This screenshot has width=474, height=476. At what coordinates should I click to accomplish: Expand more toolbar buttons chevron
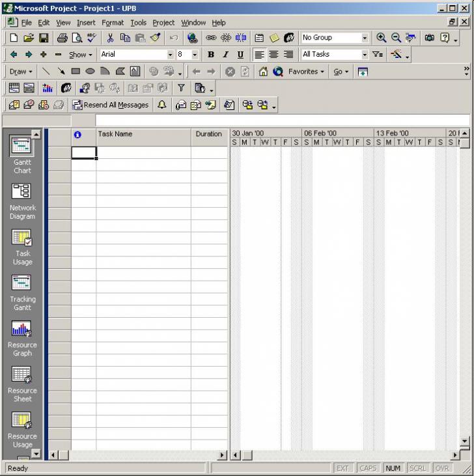(x=466, y=71)
